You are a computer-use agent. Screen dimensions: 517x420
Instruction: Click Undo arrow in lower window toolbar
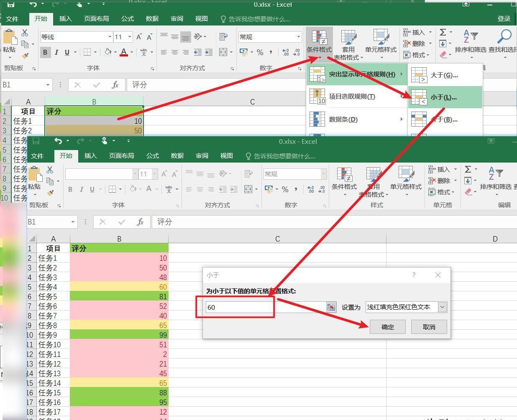click(58, 141)
